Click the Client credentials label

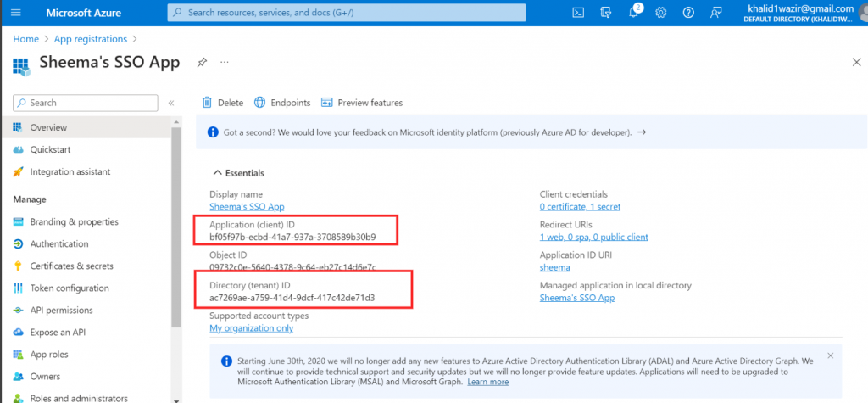coord(574,194)
